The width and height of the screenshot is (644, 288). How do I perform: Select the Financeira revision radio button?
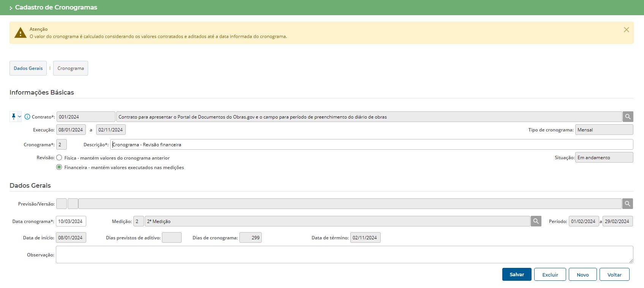(59, 167)
